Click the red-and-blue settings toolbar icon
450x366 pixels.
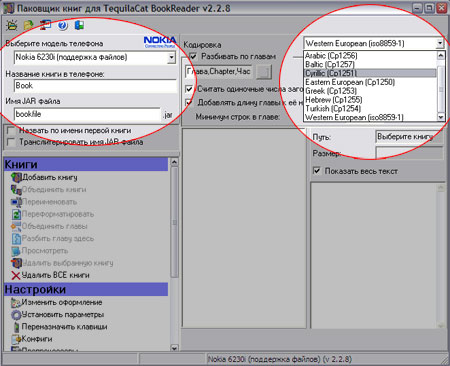[45, 25]
